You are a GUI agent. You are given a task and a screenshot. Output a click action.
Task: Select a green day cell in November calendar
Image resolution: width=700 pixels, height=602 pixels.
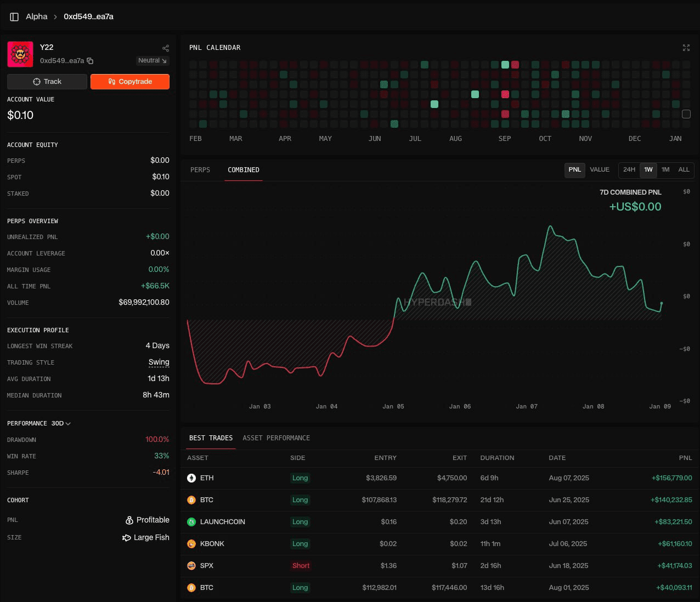click(x=565, y=114)
